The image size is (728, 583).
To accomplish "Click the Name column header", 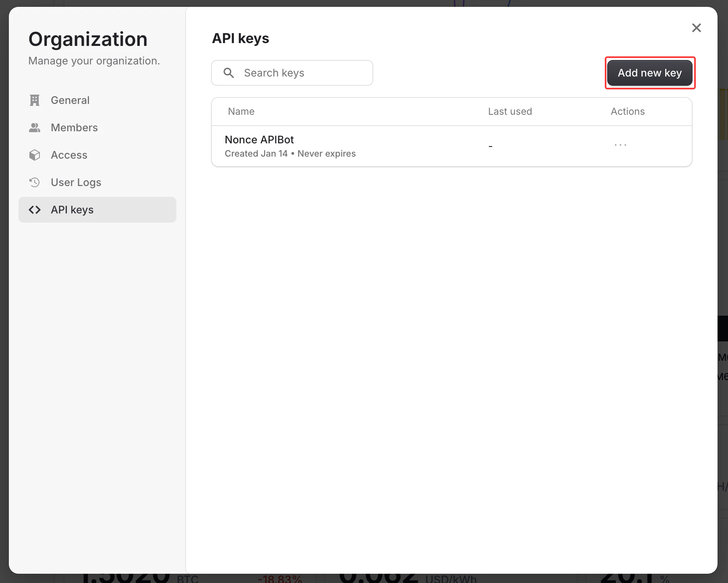I will (x=241, y=112).
